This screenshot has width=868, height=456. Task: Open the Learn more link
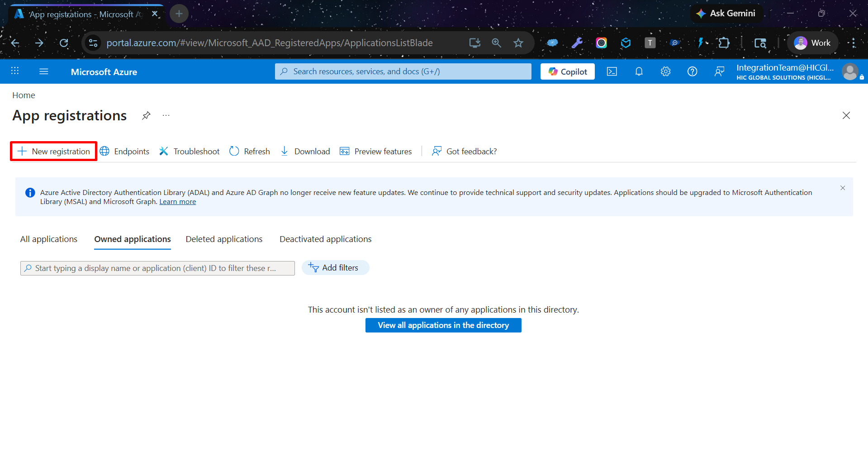(177, 202)
